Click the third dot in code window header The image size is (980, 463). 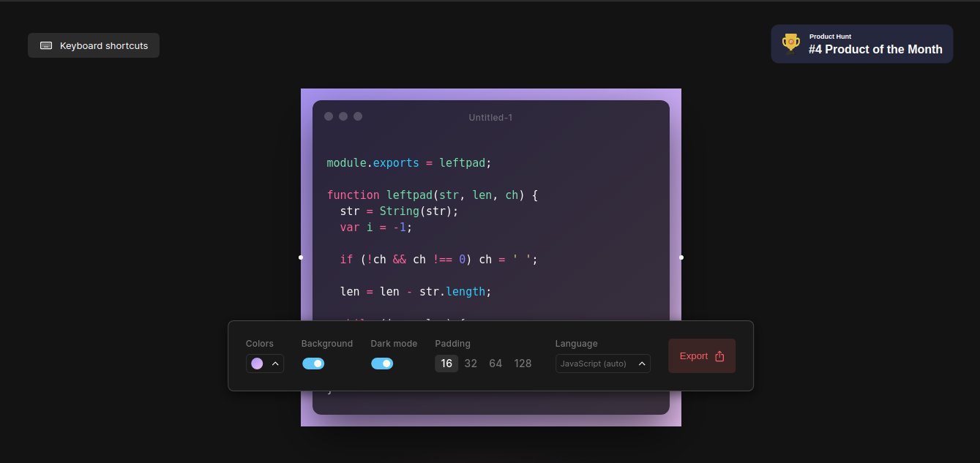[358, 116]
